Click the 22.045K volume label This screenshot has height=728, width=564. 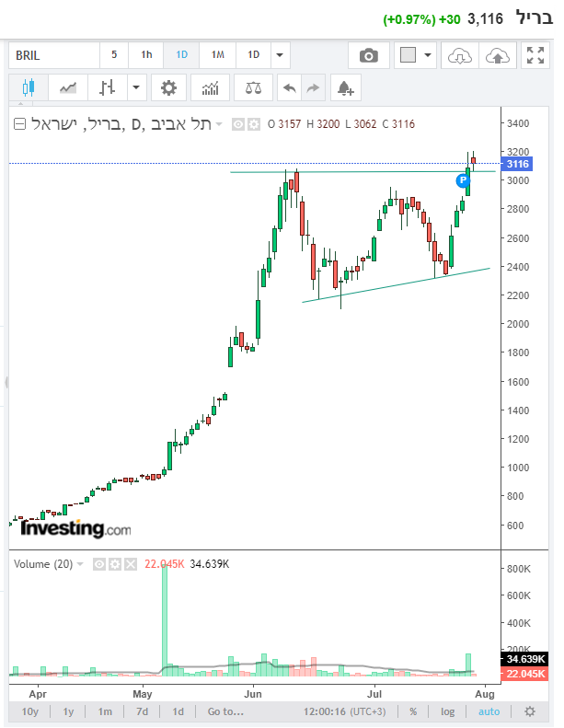(524, 674)
